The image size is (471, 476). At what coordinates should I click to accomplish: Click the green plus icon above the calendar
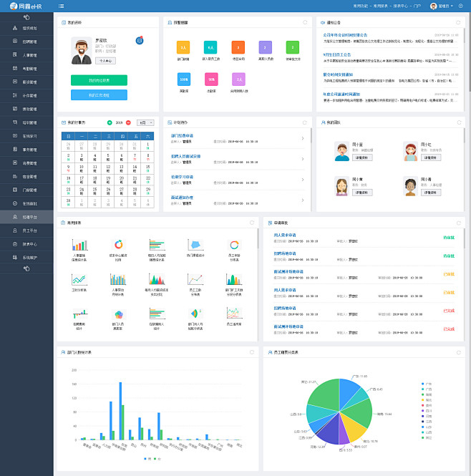click(x=110, y=122)
